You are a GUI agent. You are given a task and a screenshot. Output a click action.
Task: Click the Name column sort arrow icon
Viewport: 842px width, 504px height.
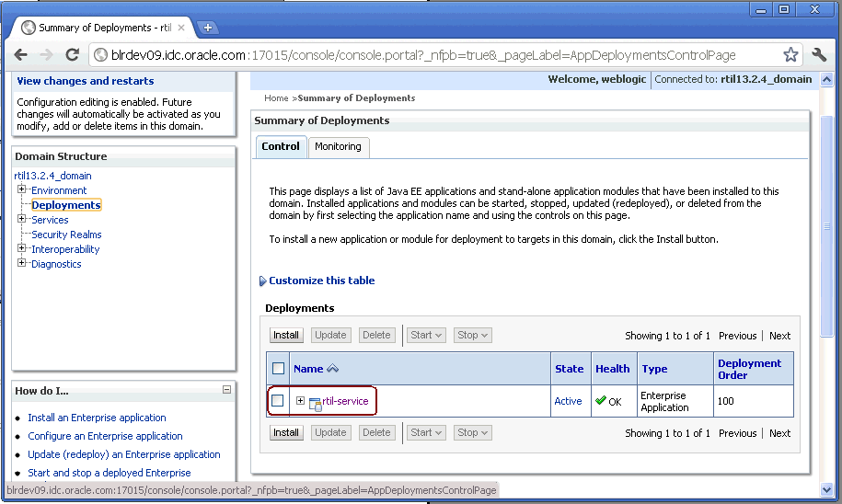[x=332, y=368]
